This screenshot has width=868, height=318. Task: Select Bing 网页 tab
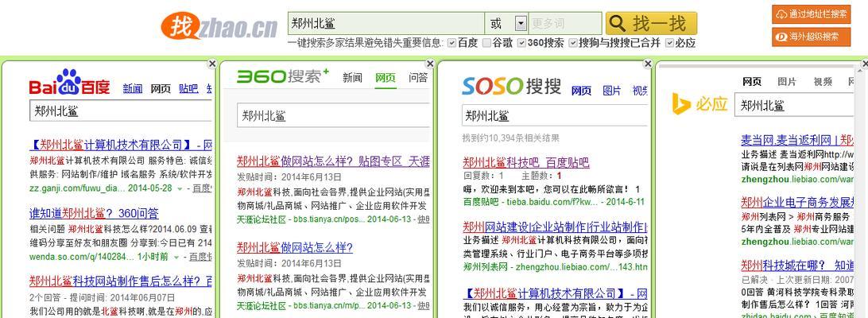(x=752, y=81)
